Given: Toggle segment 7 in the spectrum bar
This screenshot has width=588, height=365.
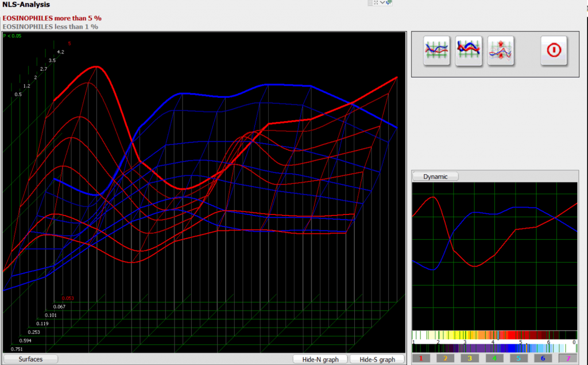Looking at the screenshot, I should click(568, 358).
